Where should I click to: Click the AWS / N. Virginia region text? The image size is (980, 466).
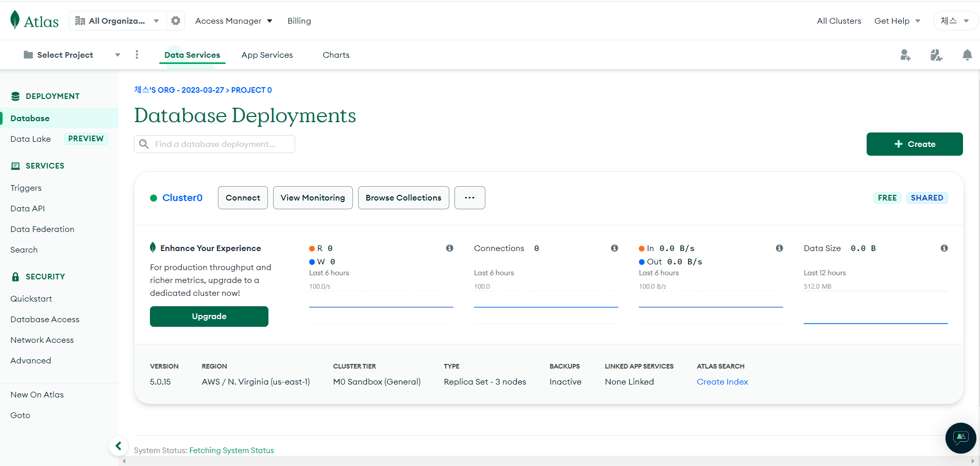[x=256, y=382]
